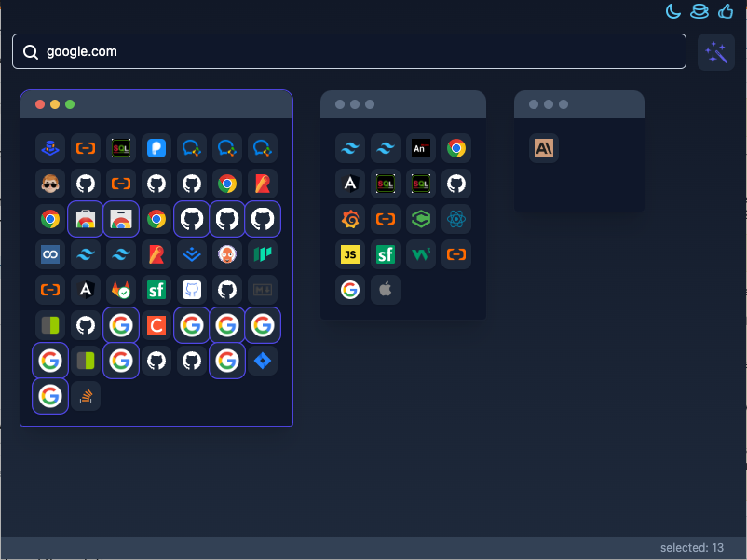Open the blue top-hat tab icon
This screenshot has width=747, height=560.
click(50, 148)
